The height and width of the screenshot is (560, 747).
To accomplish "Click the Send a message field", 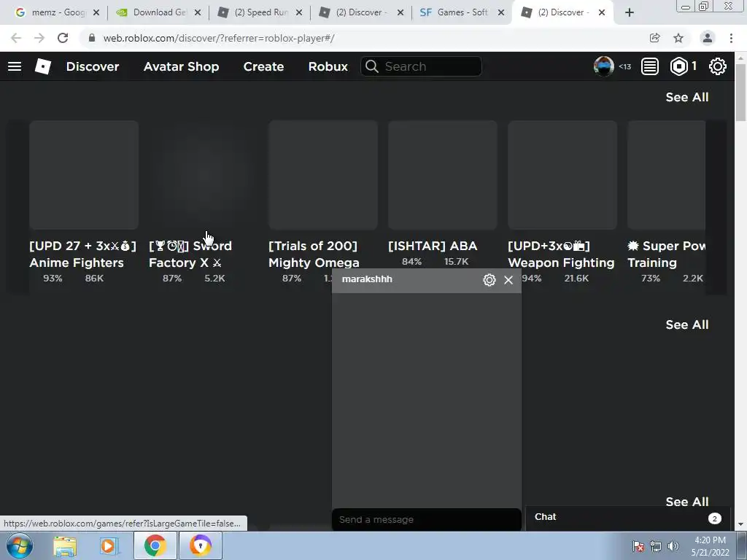I will 426,519.
